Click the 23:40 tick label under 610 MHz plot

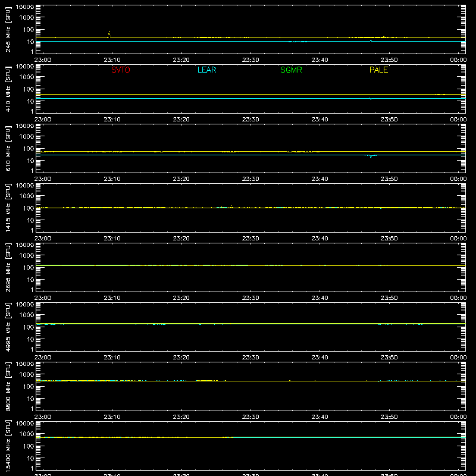(x=320, y=179)
